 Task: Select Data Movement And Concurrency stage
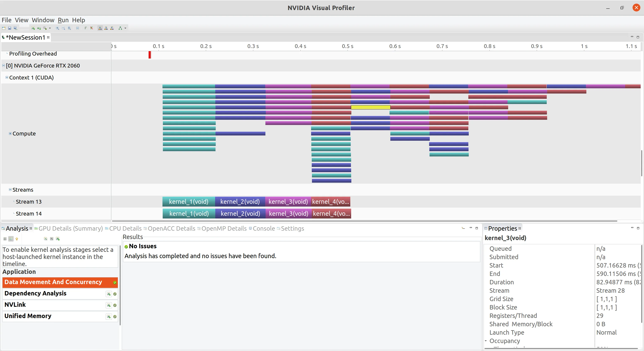60,282
